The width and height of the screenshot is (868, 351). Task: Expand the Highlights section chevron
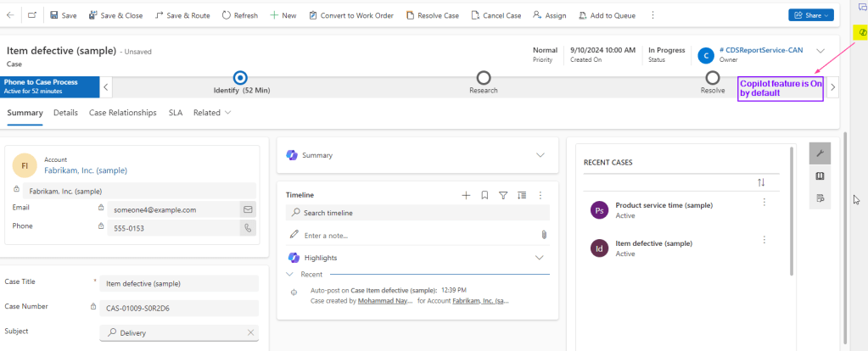(539, 257)
